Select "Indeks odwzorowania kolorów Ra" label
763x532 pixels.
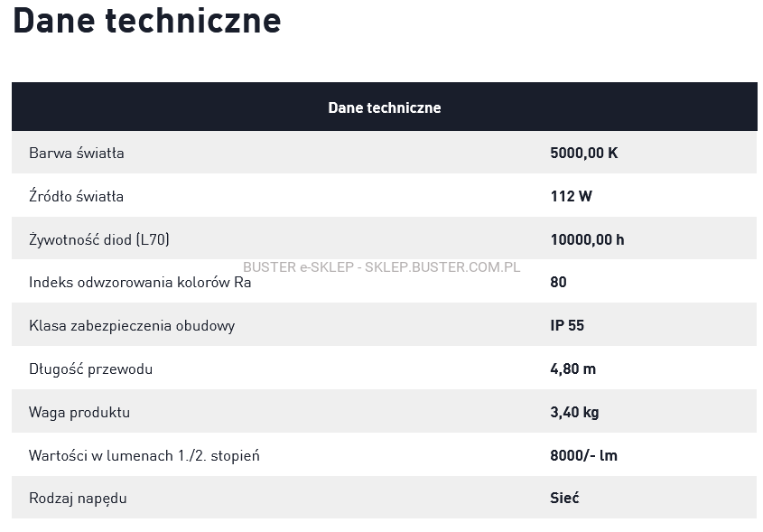point(140,282)
